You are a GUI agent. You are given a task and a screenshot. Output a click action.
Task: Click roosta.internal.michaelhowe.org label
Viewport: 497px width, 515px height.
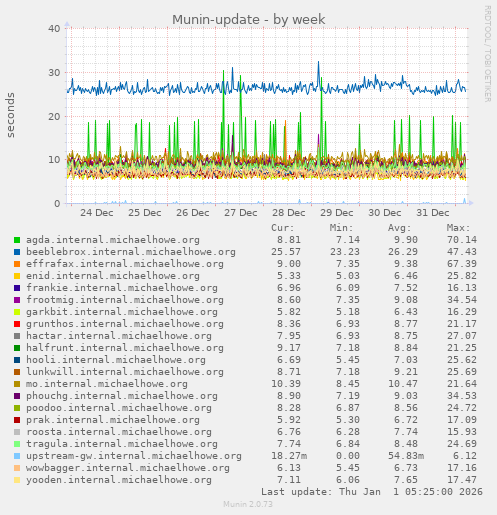click(119, 432)
